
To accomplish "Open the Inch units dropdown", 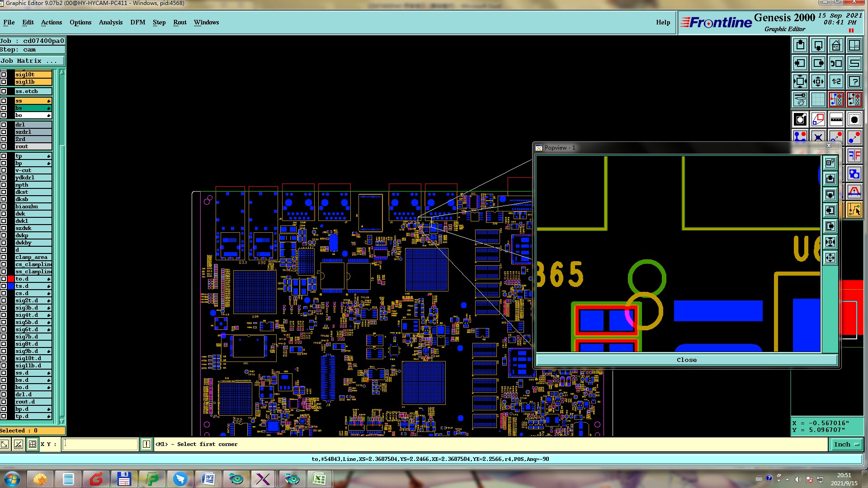I will [846, 444].
